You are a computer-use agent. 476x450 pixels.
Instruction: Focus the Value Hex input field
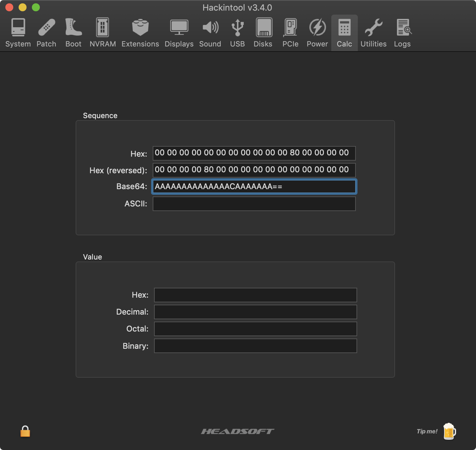point(256,295)
